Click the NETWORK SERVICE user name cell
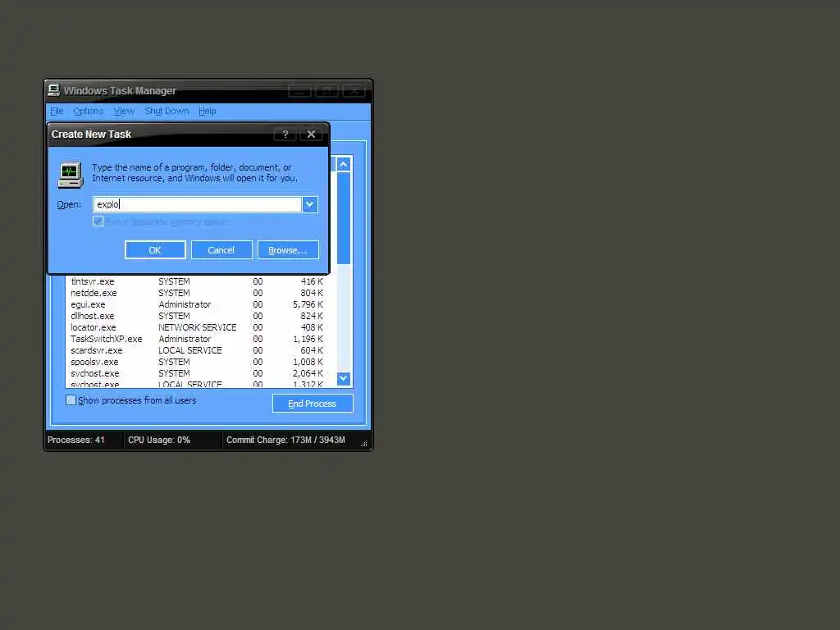This screenshot has width=840, height=630. point(197,327)
